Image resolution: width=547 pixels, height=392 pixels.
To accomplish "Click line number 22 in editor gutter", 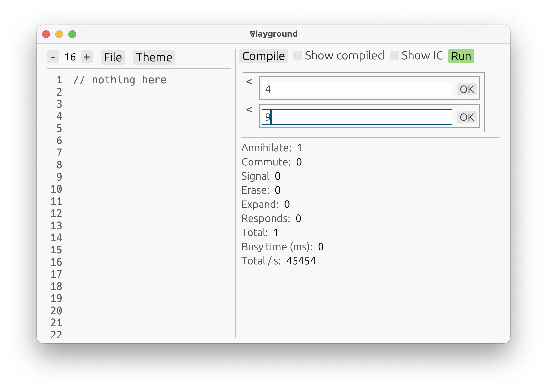I will (x=56, y=335).
